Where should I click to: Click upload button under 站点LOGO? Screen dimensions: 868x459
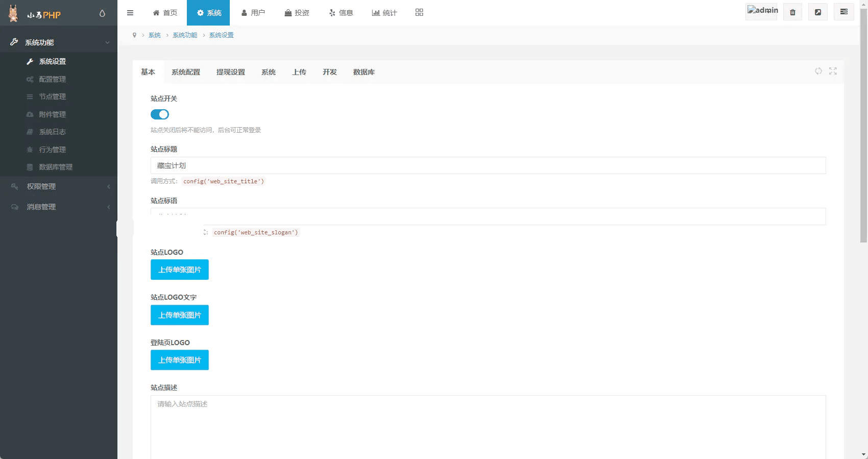click(x=180, y=270)
